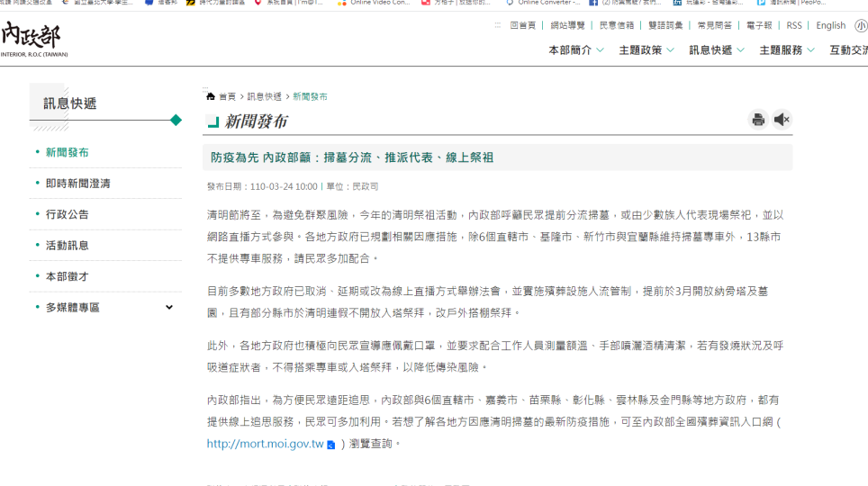The height and width of the screenshot is (486, 868).
Task: Select 行政公告 in the sidebar
Action: [68, 214]
